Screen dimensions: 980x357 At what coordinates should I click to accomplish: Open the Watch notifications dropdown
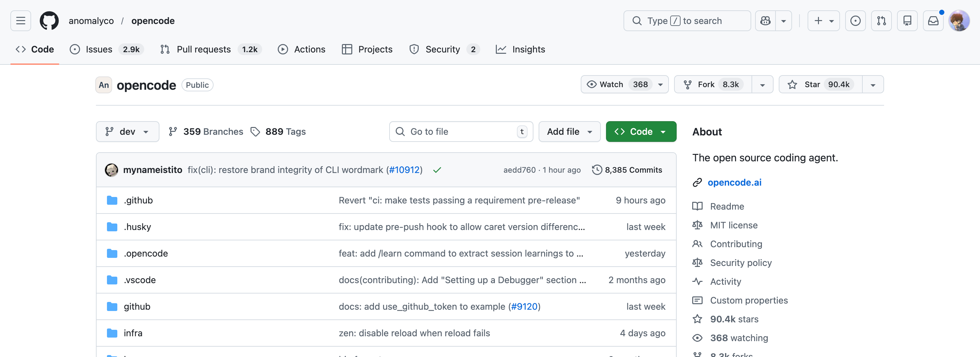(x=624, y=85)
